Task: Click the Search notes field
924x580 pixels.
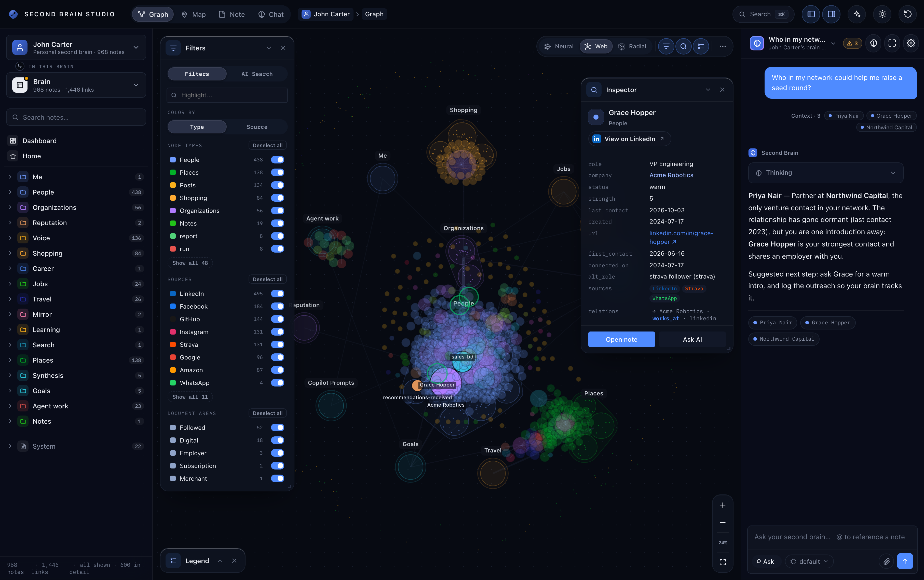Action: pos(76,117)
